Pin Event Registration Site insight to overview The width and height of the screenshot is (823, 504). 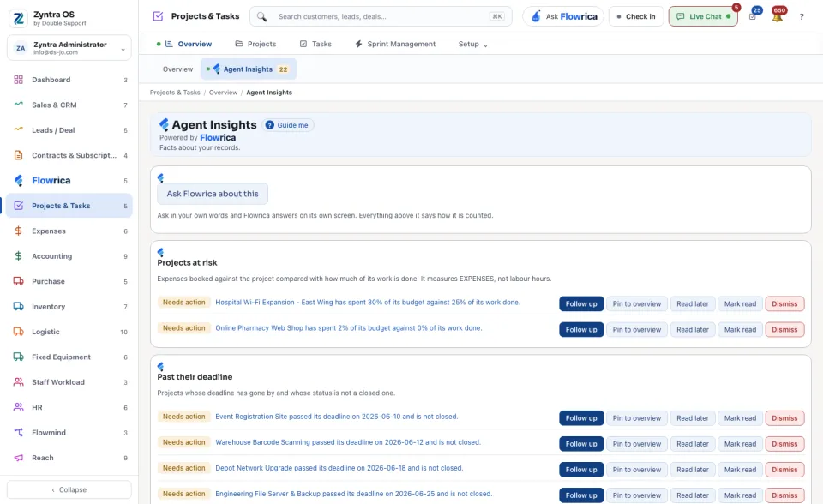[637, 418]
